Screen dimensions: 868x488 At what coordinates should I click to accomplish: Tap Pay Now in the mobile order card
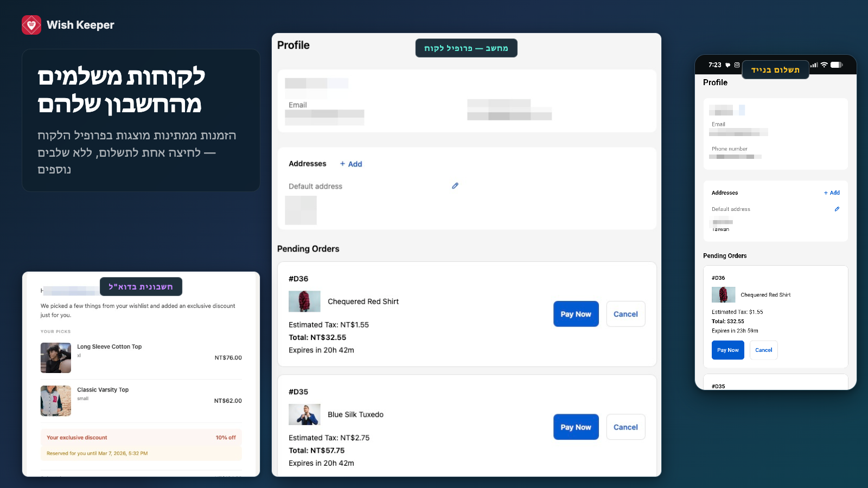click(x=727, y=350)
